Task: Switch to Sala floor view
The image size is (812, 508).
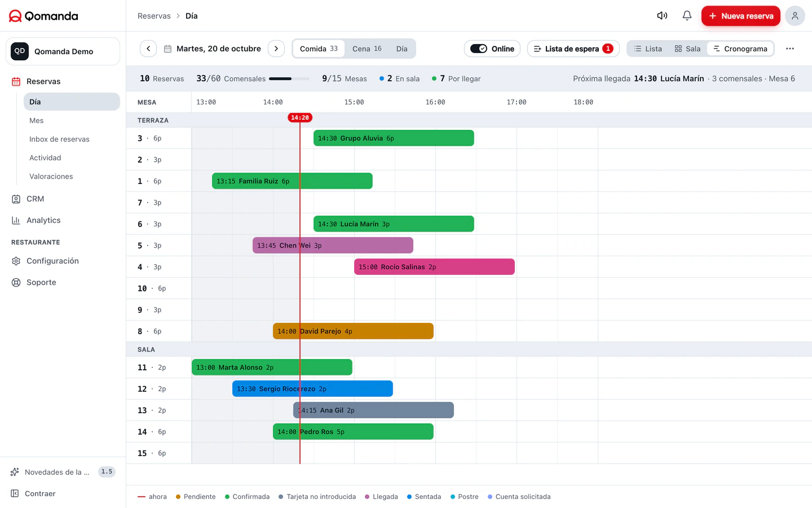Action: 687,49
